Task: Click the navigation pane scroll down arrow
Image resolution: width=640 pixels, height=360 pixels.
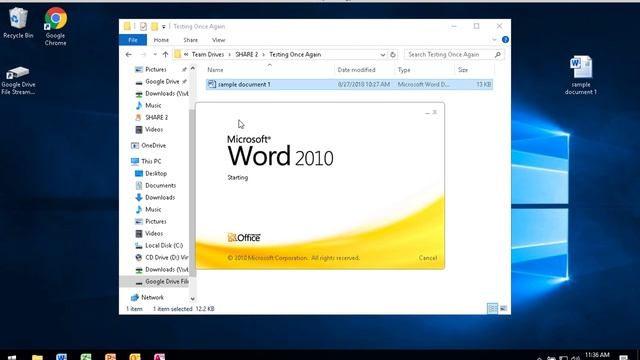Action: (x=193, y=299)
